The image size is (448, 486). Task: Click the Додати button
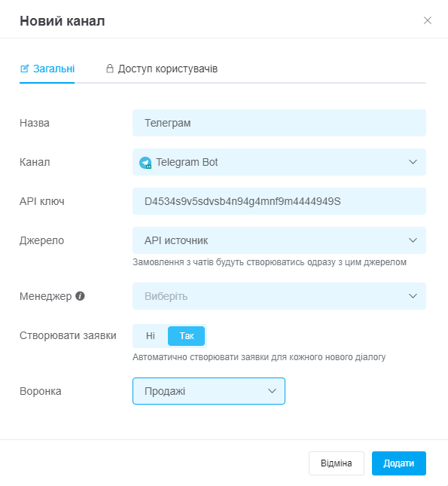pos(399,463)
